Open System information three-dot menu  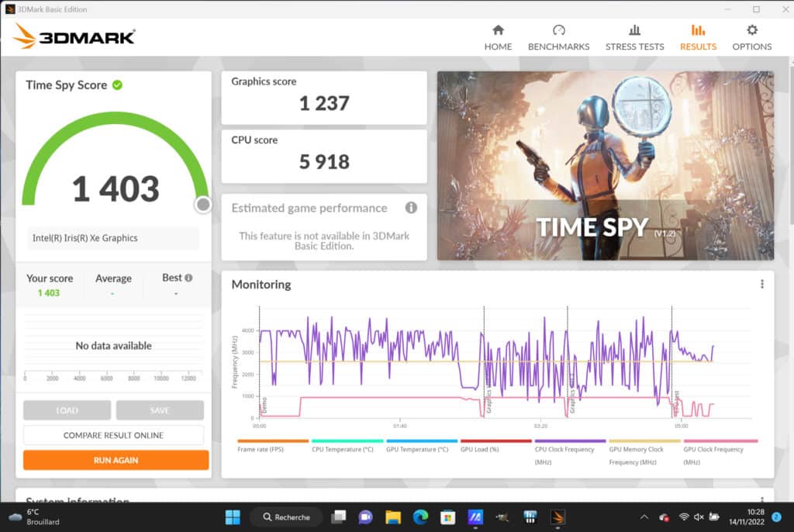[x=762, y=499]
